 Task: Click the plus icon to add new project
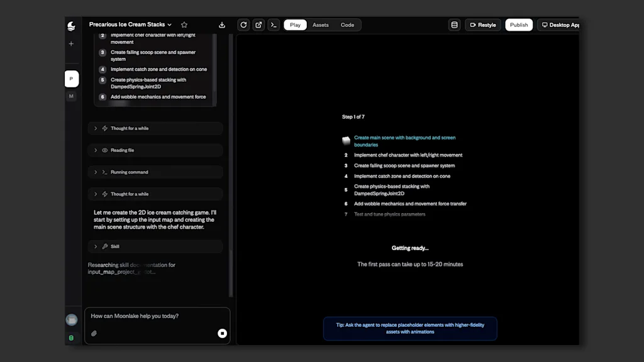point(71,44)
